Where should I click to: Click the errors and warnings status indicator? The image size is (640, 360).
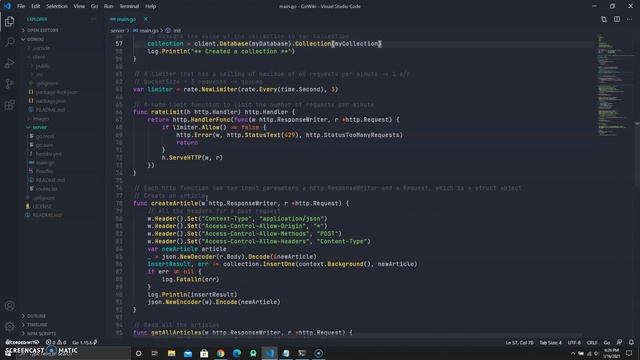click(56, 342)
